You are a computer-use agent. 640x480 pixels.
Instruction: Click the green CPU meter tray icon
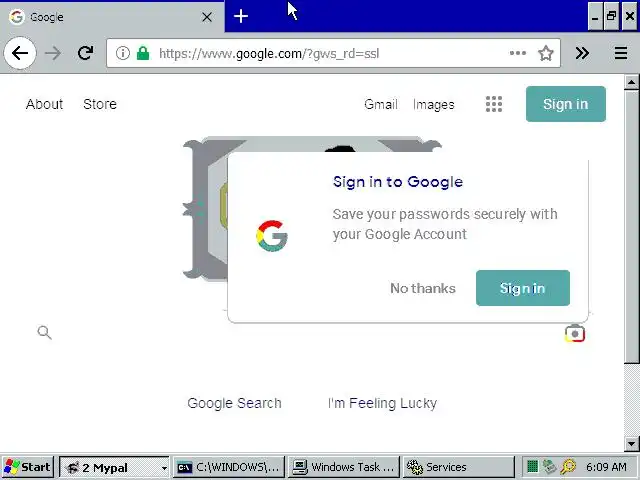point(532,467)
